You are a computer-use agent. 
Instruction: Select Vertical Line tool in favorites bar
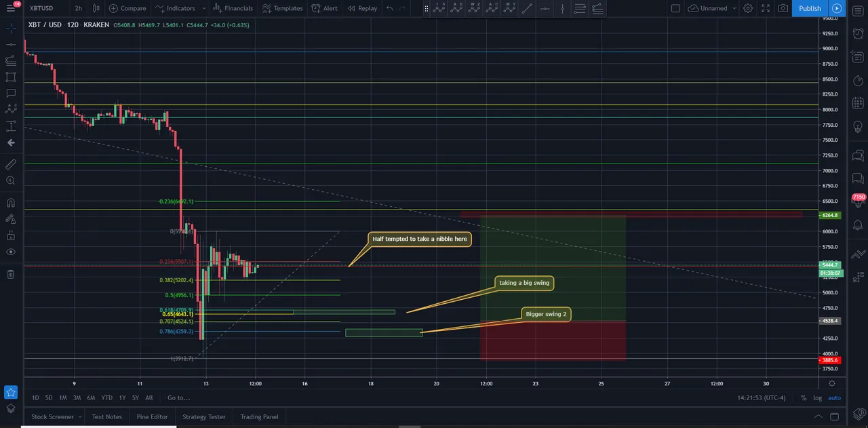pos(562,8)
